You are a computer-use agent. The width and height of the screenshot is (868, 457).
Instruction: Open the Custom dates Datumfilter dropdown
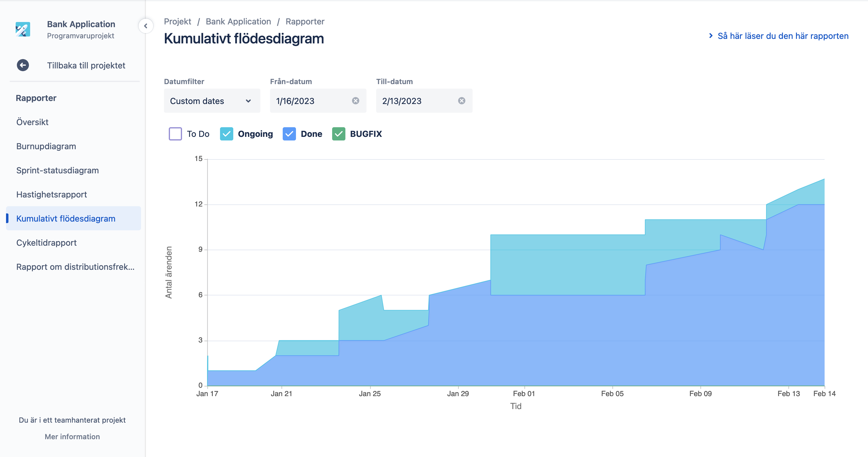212,101
